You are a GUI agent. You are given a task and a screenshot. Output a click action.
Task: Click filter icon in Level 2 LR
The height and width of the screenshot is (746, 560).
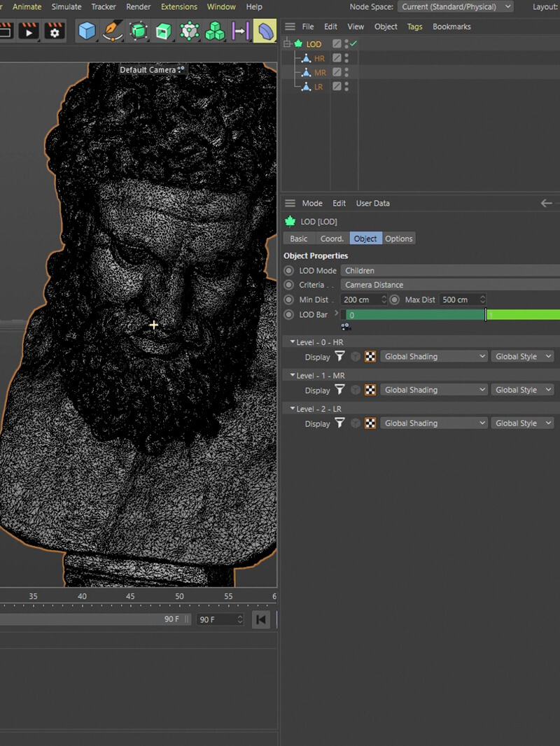[339, 423]
